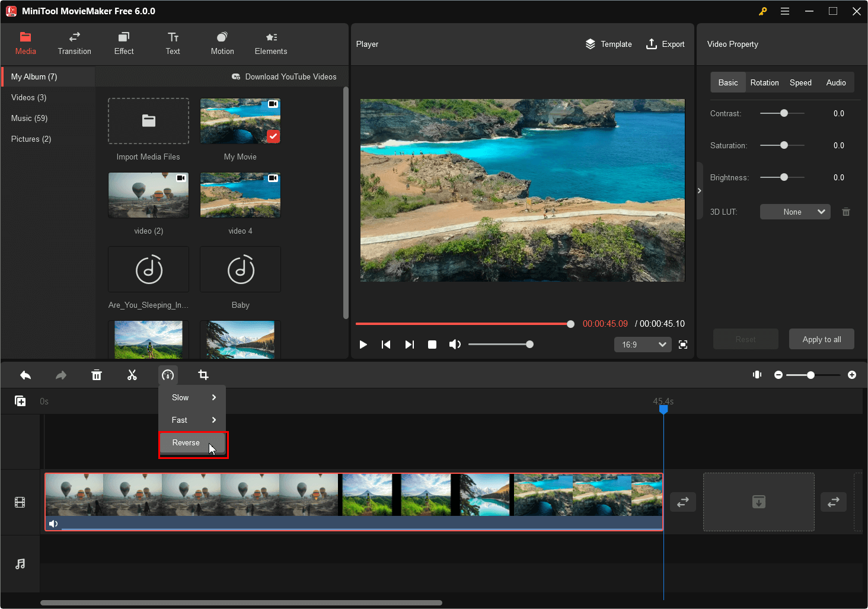
Task: Undo the last action
Action: (x=25, y=375)
